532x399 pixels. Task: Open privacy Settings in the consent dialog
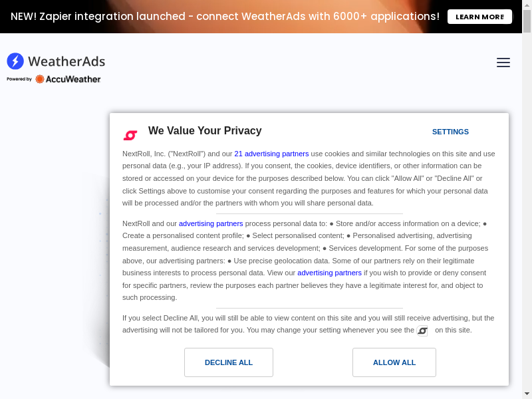click(x=450, y=132)
